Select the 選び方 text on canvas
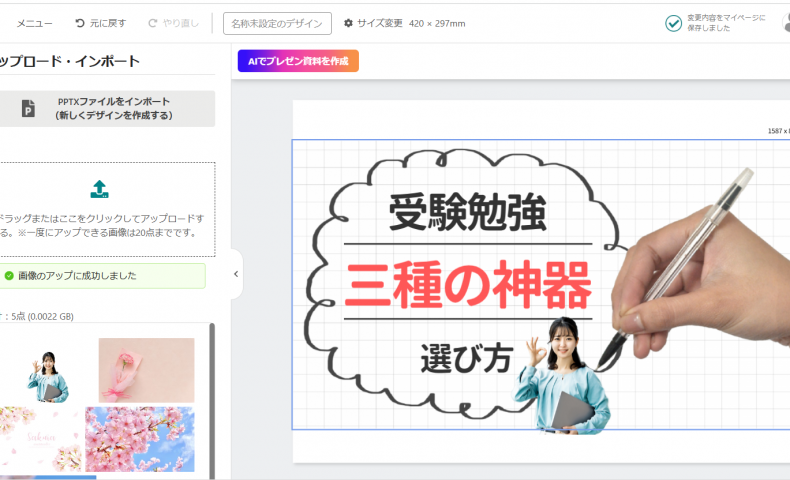Viewport: 790px width, 480px height. (467, 359)
